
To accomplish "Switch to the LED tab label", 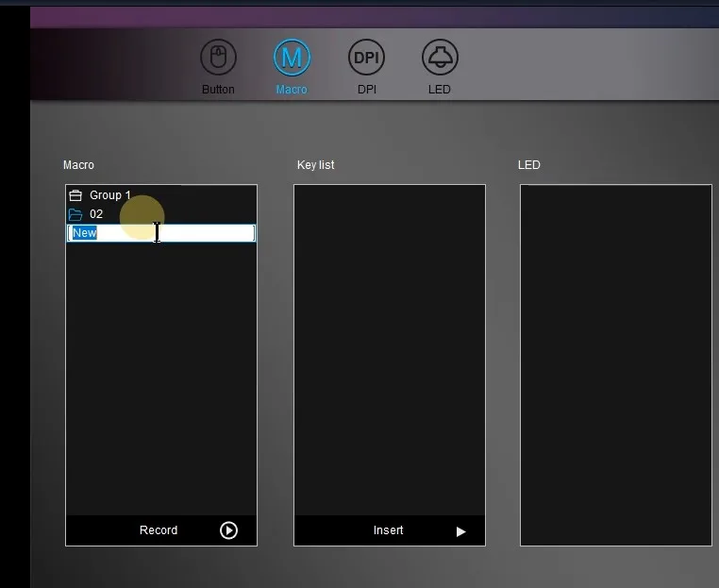I will (440, 90).
